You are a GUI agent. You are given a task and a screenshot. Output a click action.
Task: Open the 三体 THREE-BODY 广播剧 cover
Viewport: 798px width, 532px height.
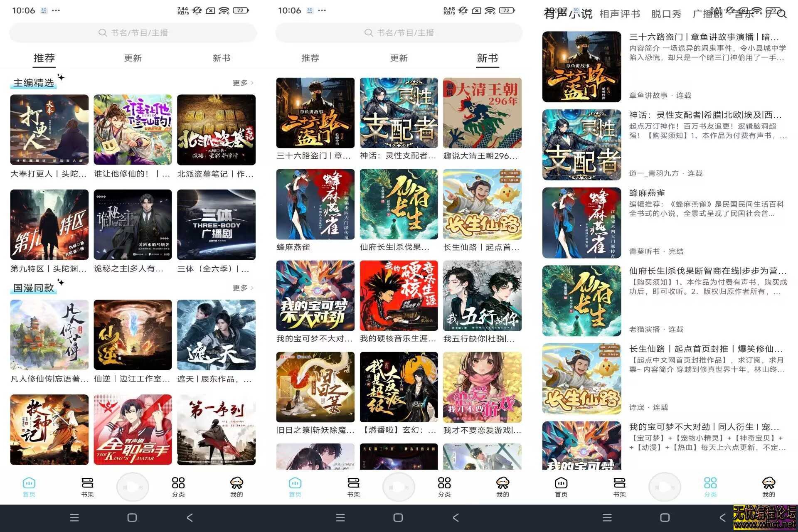216,225
